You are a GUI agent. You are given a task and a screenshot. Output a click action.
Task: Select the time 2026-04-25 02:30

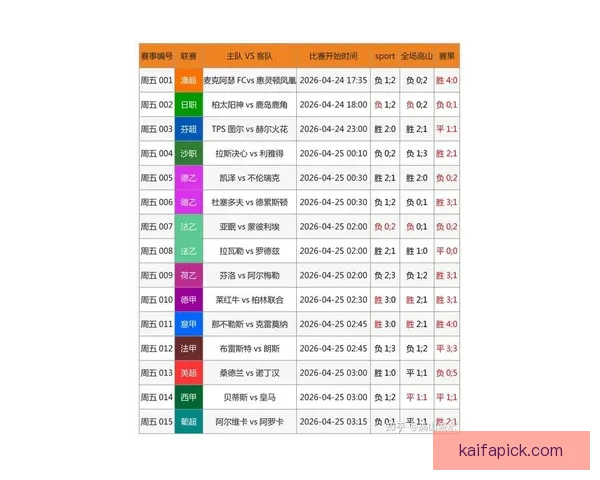333,300
